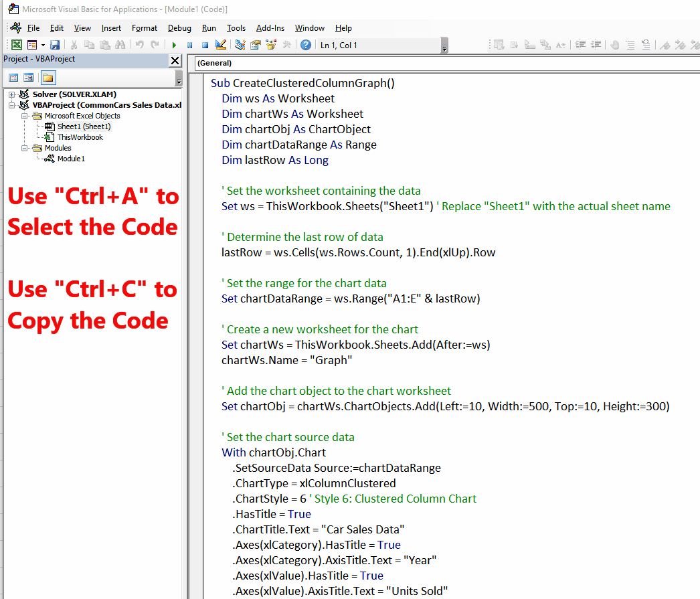
Task: Expand the Solver (SOLVER.XLAM) project node
Action: 12,94
